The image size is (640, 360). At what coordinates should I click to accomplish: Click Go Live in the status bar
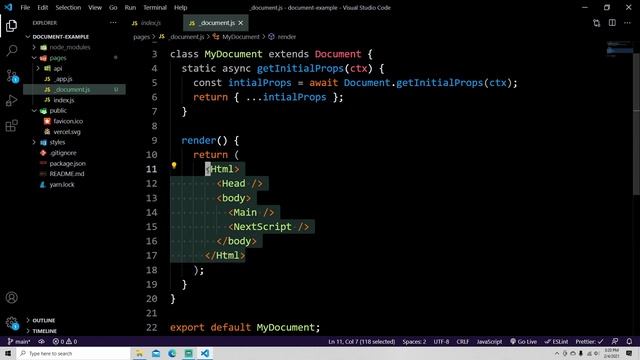(524, 342)
